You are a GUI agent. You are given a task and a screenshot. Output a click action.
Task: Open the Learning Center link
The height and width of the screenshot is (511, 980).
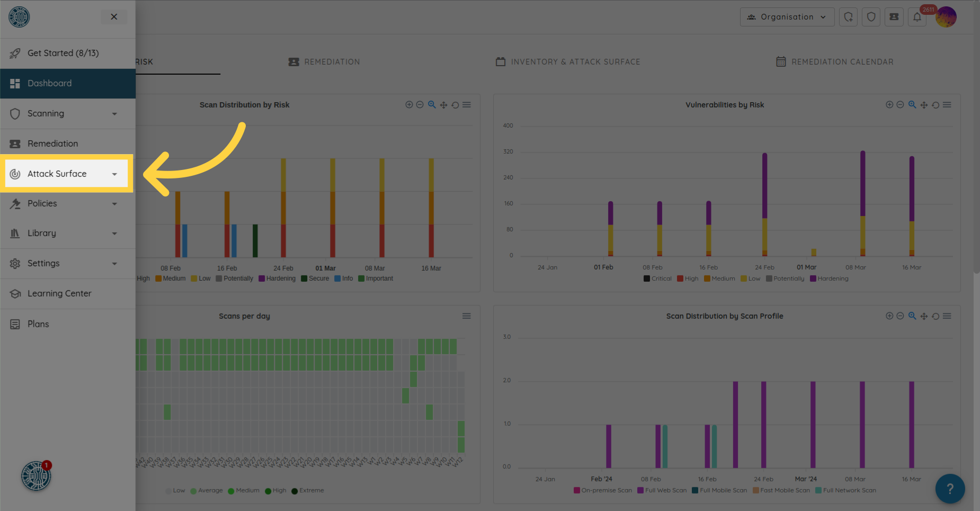pyautogui.click(x=59, y=293)
